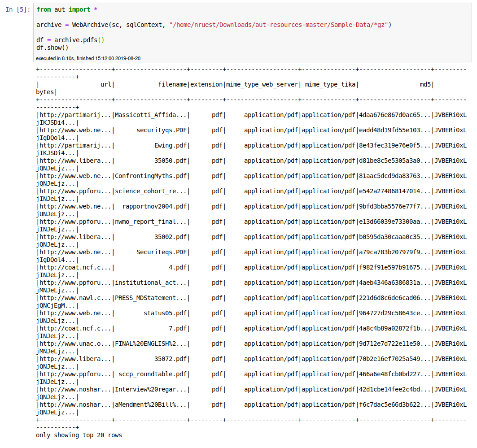Click the 'filename' column header
The width and height of the screenshot is (477, 448).
tap(172, 84)
